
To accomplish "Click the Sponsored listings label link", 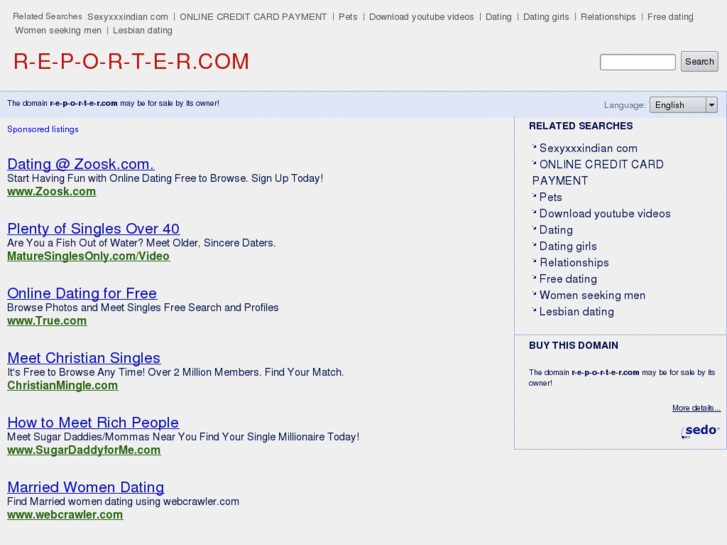I will 43,129.
